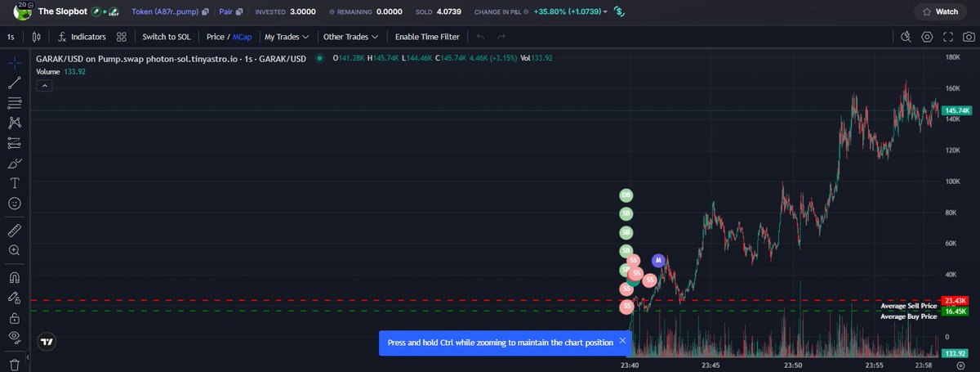Click the TradingView logo badge

(47, 343)
